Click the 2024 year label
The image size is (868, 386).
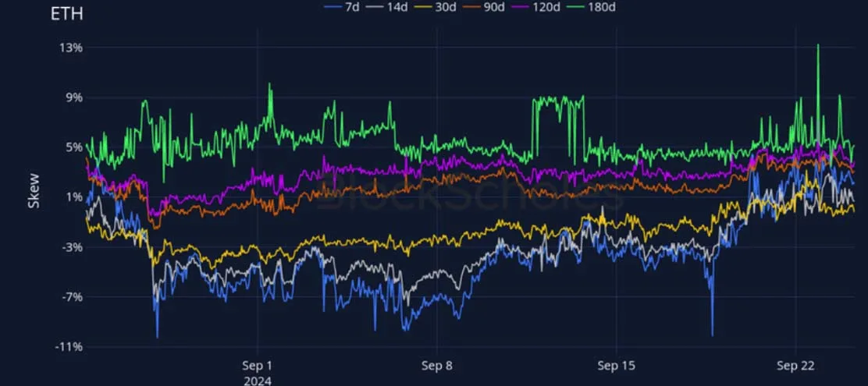pos(258,381)
